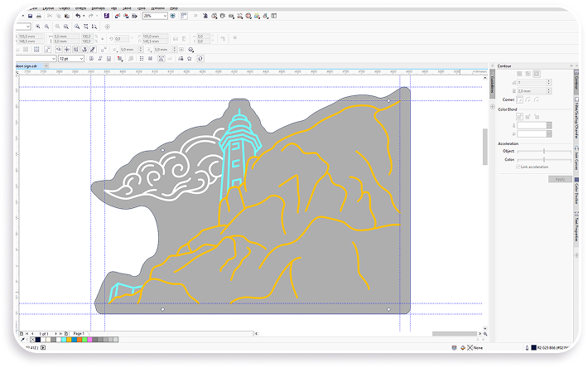Viewport: 588px width, 368px height.
Task: Click the Publish to PDF icon
Action: click(134, 16)
